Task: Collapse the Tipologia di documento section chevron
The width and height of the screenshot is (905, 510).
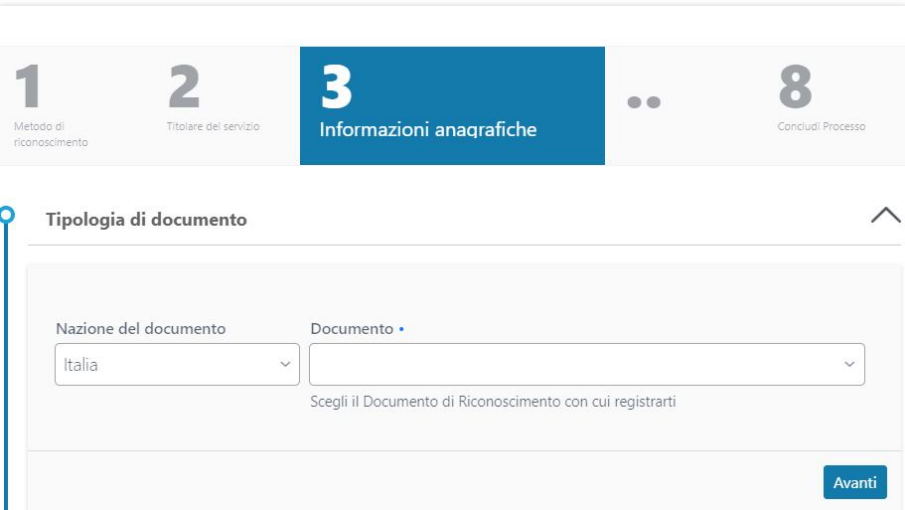Action: click(x=885, y=216)
